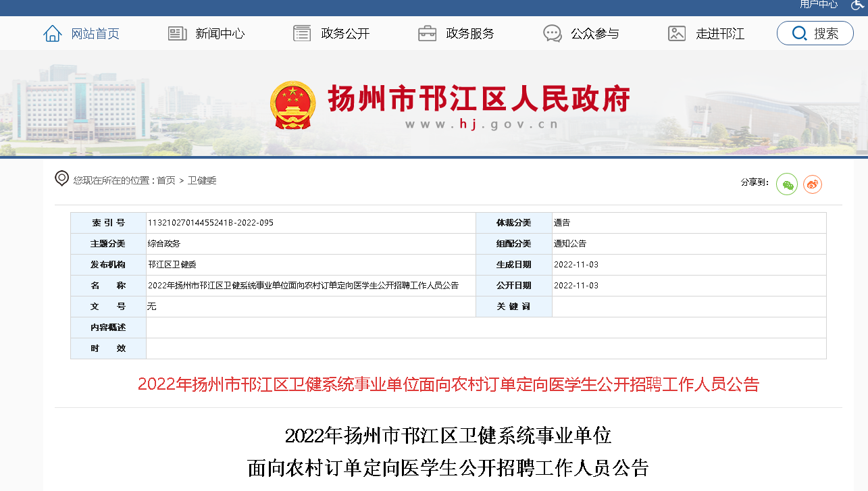Image resolution: width=868 pixels, height=491 pixels.
Task: Click the home house icon
Action: pos(53,34)
